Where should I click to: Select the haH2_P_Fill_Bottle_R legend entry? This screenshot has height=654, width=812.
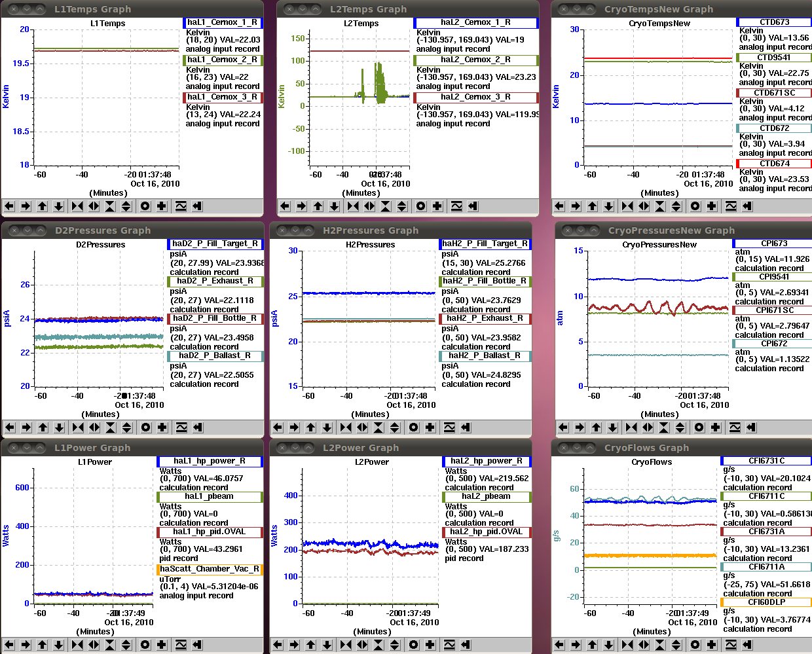pos(485,281)
